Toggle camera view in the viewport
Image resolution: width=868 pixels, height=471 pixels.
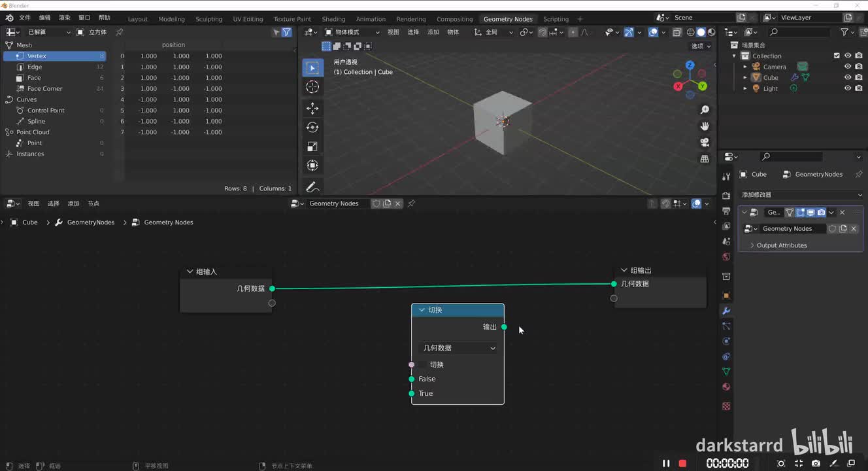click(x=705, y=143)
